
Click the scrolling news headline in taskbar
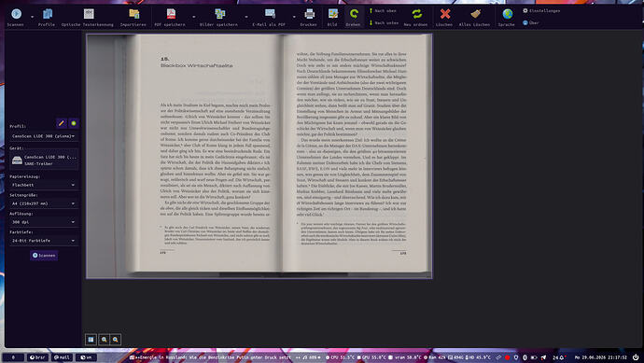210,357
